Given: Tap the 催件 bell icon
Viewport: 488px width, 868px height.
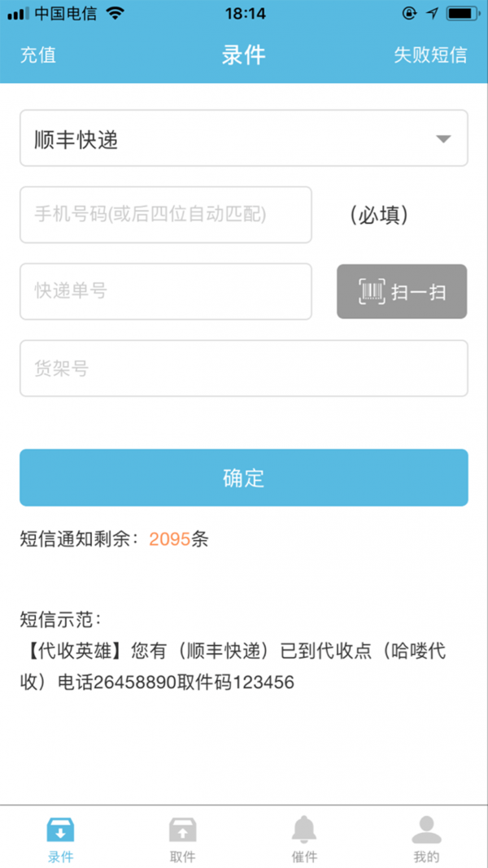Looking at the screenshot, I should coord(304,830).
